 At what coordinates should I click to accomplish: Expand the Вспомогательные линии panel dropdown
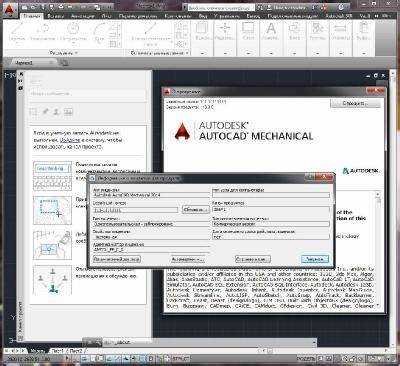coord(159,53)
